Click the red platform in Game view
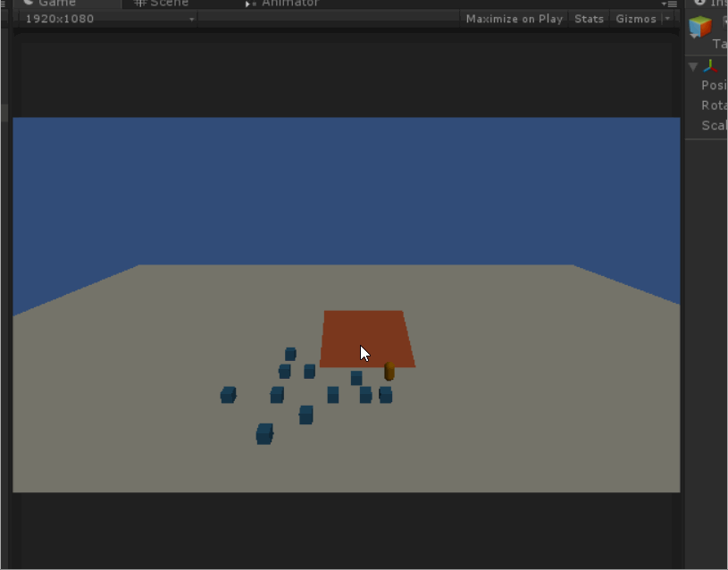The image size is (728, 570). (x=367, y=339)
